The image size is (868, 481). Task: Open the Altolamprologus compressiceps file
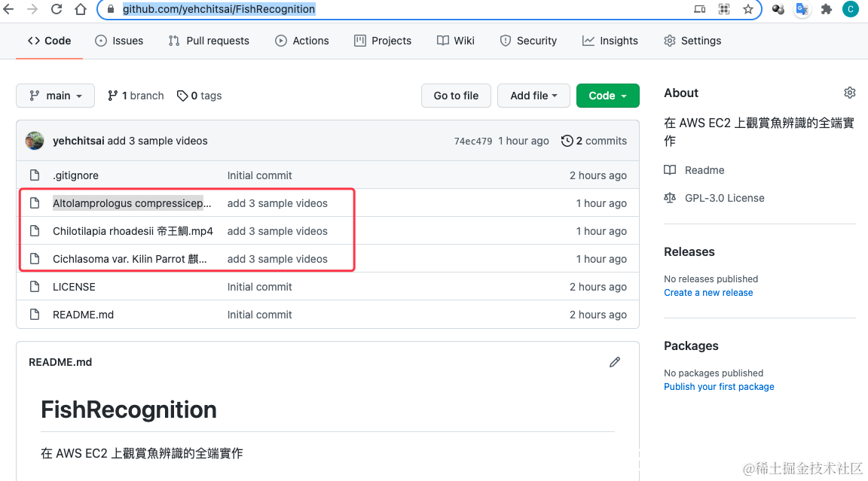[x=132, y=203]
